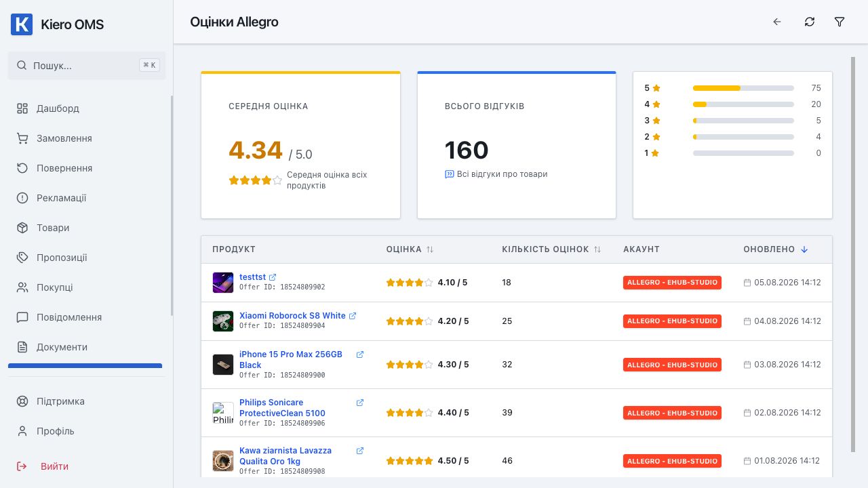The height and width of the screenshot is (488, 868).
Task: Click Xiaomi Roborock product thumbnail
Action: [223, 321]
